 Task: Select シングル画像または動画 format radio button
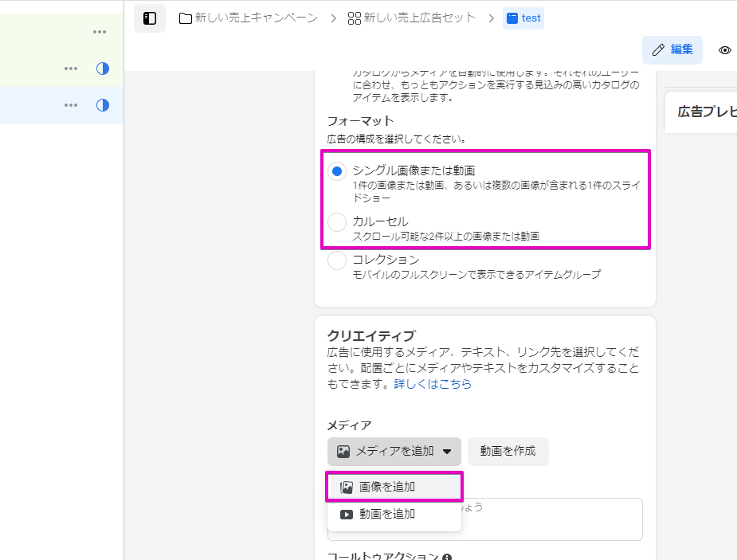337,171
